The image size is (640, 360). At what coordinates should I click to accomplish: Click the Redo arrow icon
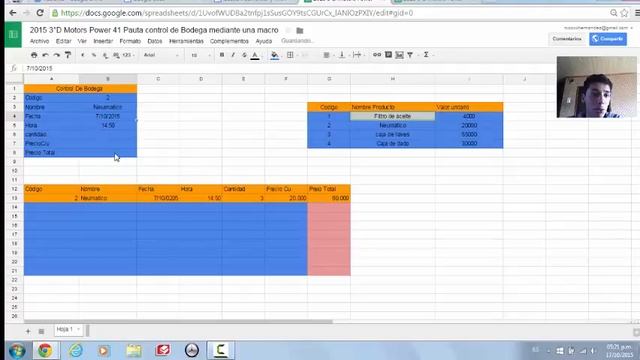57,55
